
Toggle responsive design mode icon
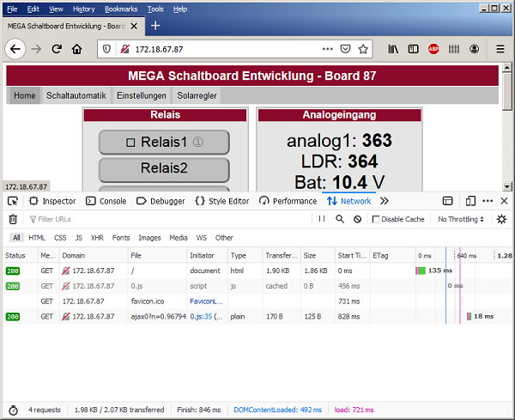click(447, 201)
